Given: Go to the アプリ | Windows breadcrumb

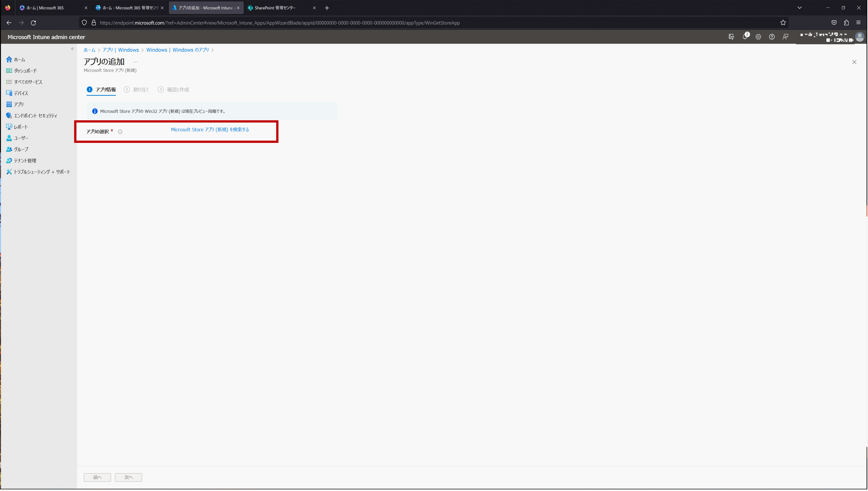Looking at the screenshot, I should [121, 50].
